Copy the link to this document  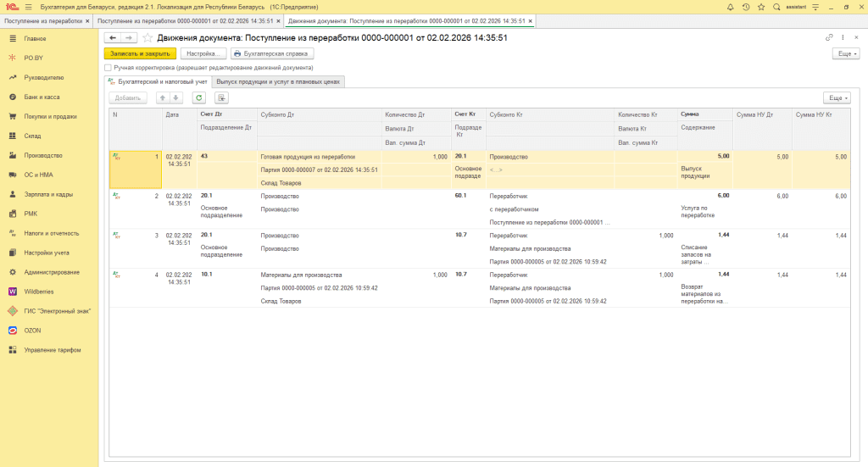coord(829,37)
